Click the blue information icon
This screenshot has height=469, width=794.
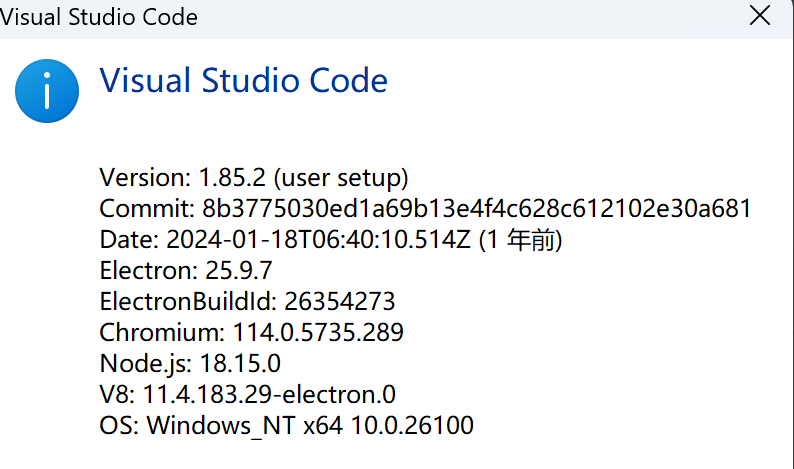click(x=46, y=90)
